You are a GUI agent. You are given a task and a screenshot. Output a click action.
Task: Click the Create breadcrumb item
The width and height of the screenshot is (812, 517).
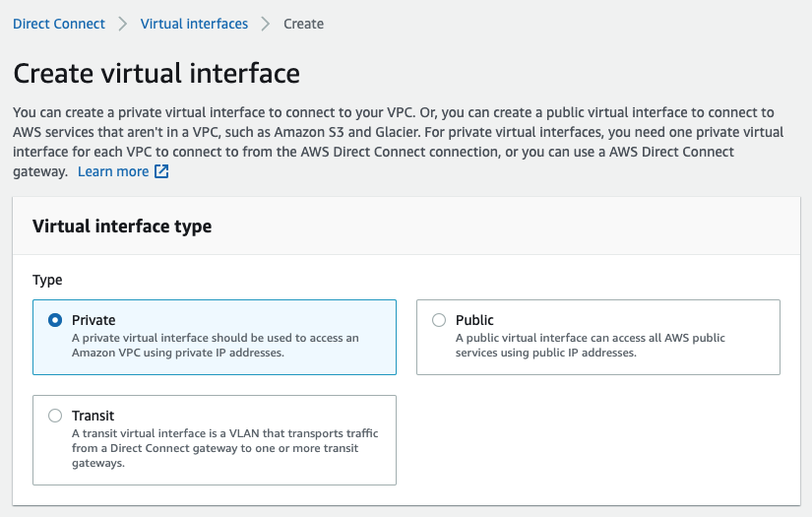(303, 24)
